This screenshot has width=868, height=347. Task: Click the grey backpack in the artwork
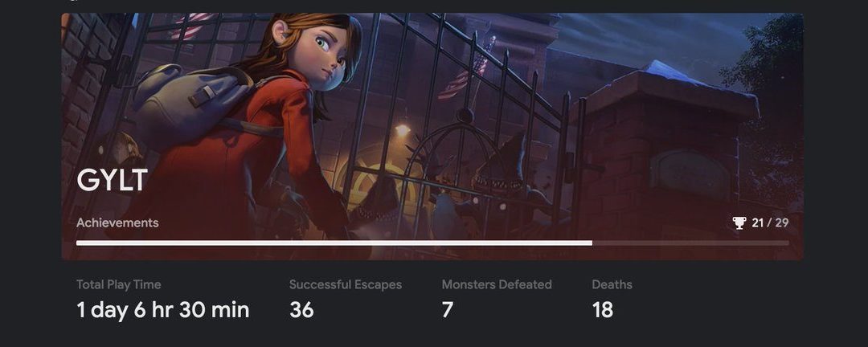(191, 105)
